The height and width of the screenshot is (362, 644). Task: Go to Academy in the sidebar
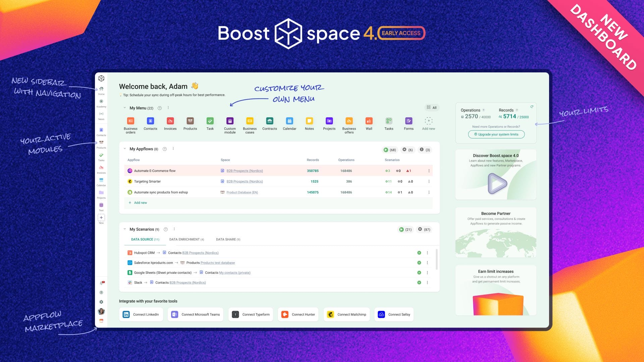pyautogui.click(x=101, y=102)
